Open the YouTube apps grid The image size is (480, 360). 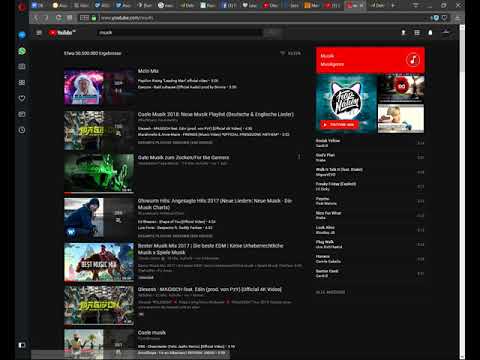click(x=417, y=32)
